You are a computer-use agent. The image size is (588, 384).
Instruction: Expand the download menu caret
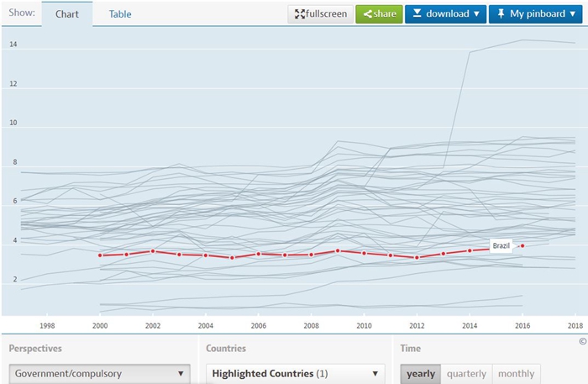476,14
